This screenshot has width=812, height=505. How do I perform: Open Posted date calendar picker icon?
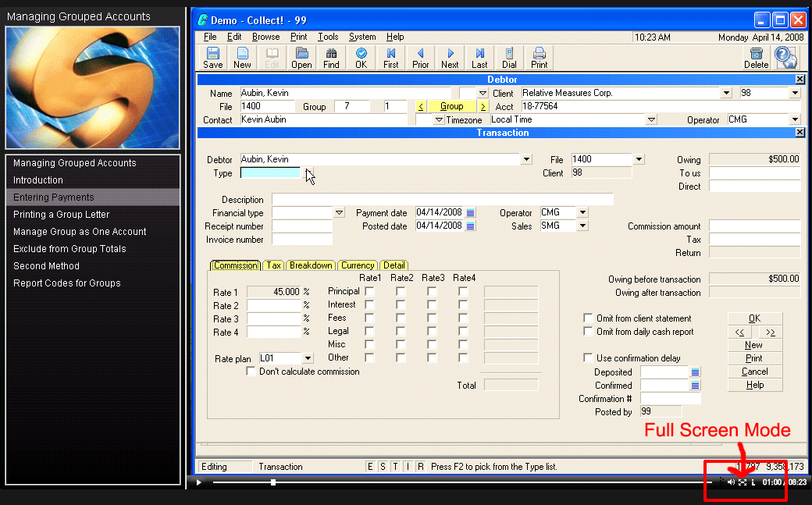pyautogui.click(x=470, y=226)
